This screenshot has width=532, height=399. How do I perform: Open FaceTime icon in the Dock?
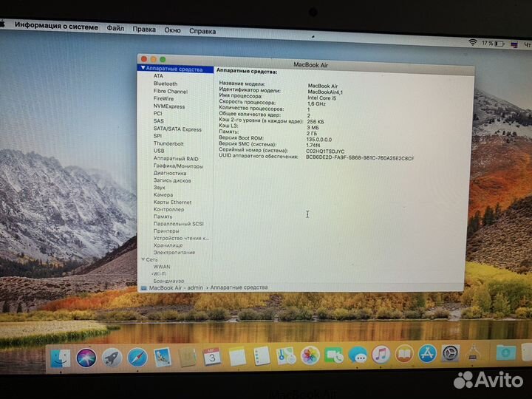tap(334, 355)
